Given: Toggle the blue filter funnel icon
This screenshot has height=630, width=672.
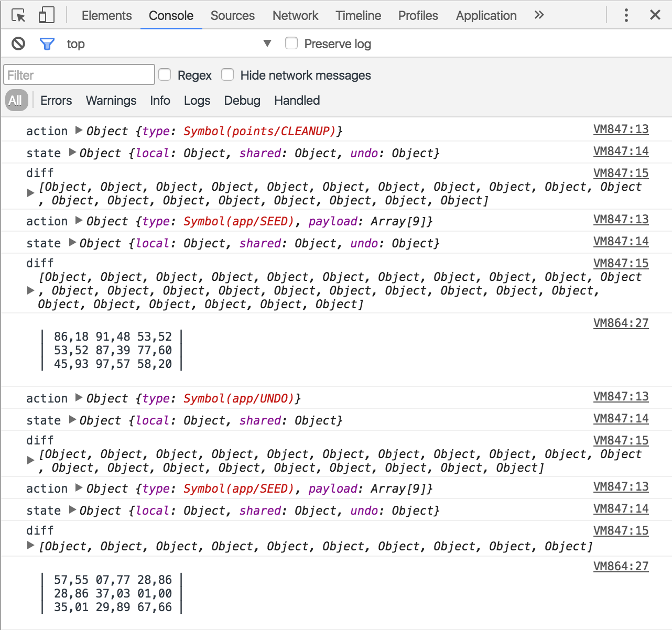Looking at the screenshot, I should 47,44.
